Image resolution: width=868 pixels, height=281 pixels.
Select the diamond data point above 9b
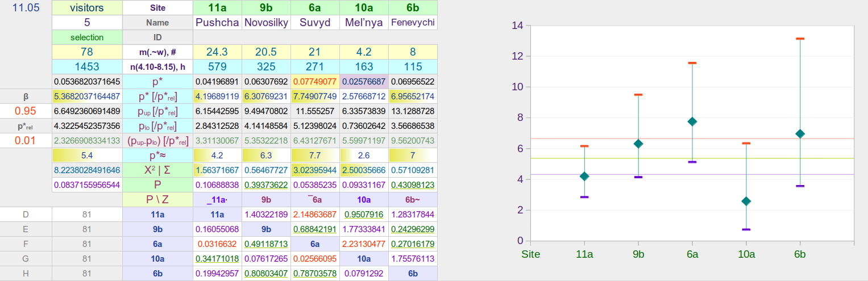pyautogui.click(x=638, y=144)
